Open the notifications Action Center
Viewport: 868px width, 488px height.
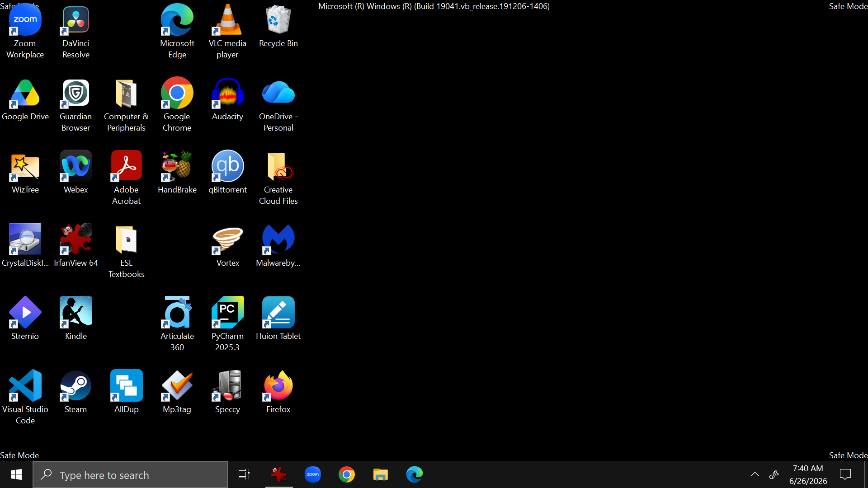(845, 474)
